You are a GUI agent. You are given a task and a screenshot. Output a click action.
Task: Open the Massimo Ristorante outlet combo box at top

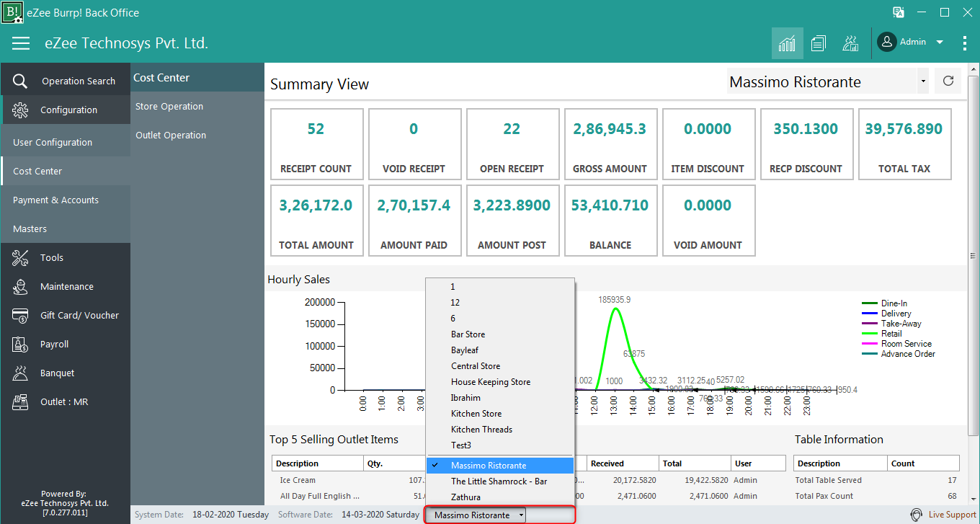coord(827,81)
